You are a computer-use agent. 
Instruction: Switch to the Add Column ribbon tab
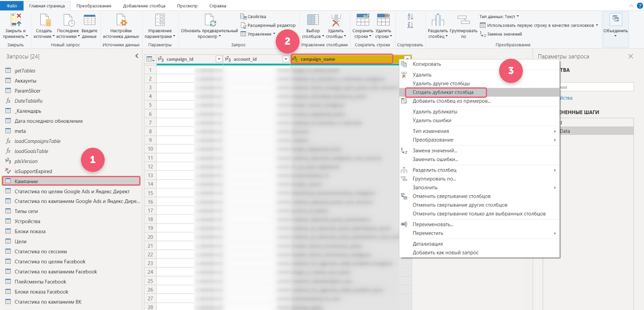point(144,6)
